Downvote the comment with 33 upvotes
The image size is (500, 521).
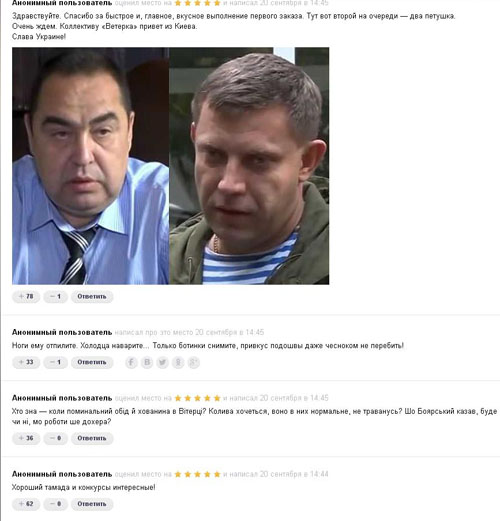tap(55, 362)
